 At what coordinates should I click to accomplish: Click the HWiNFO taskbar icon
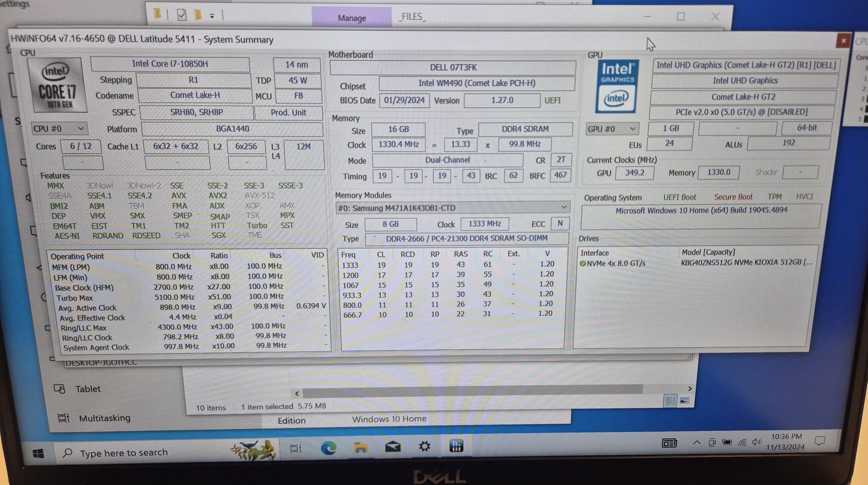coord(456,446)
